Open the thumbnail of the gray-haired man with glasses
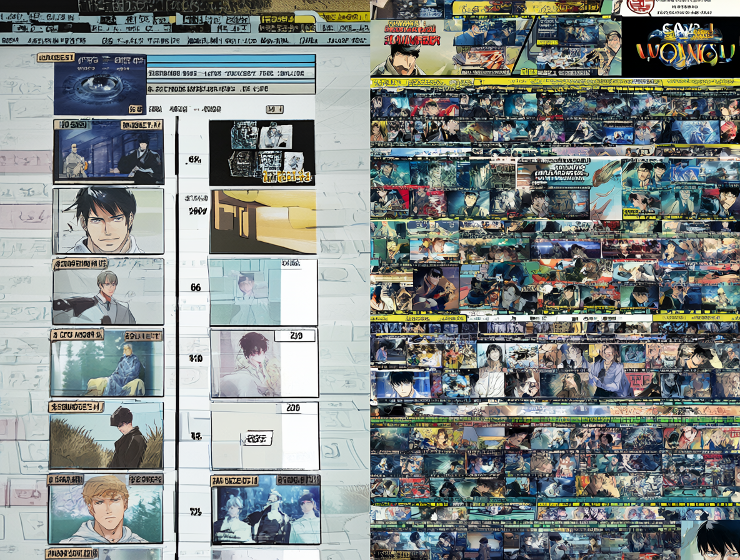This screenshot has height=560, width=740. pos(109,291)
